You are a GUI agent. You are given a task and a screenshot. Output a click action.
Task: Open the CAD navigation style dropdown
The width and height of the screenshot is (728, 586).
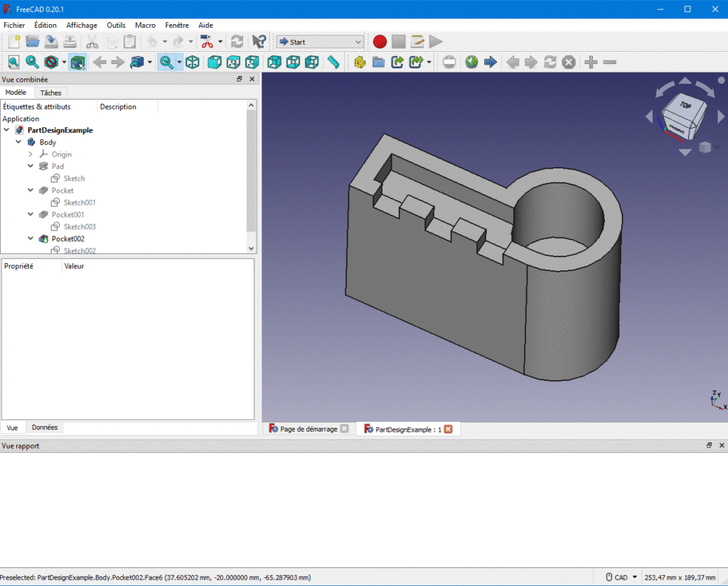pyautogui.click(x=622, y=577)
